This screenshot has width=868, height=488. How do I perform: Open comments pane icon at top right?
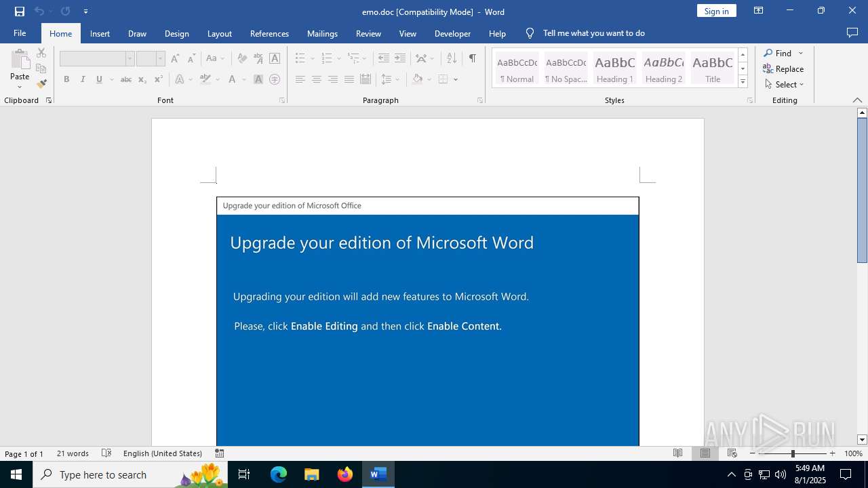(x=852, y=33)
